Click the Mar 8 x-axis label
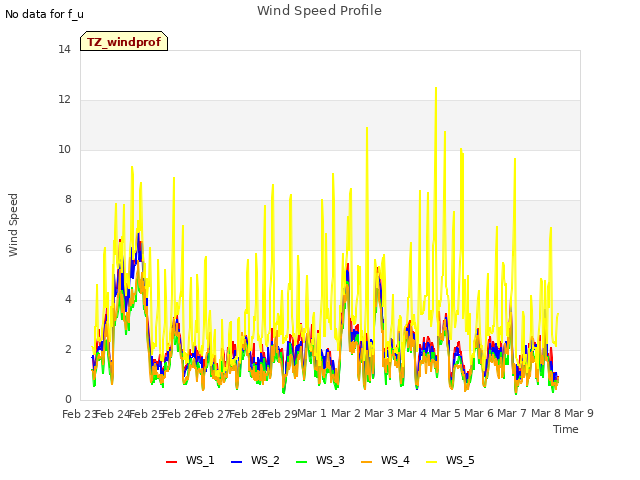 pos(545,413)
